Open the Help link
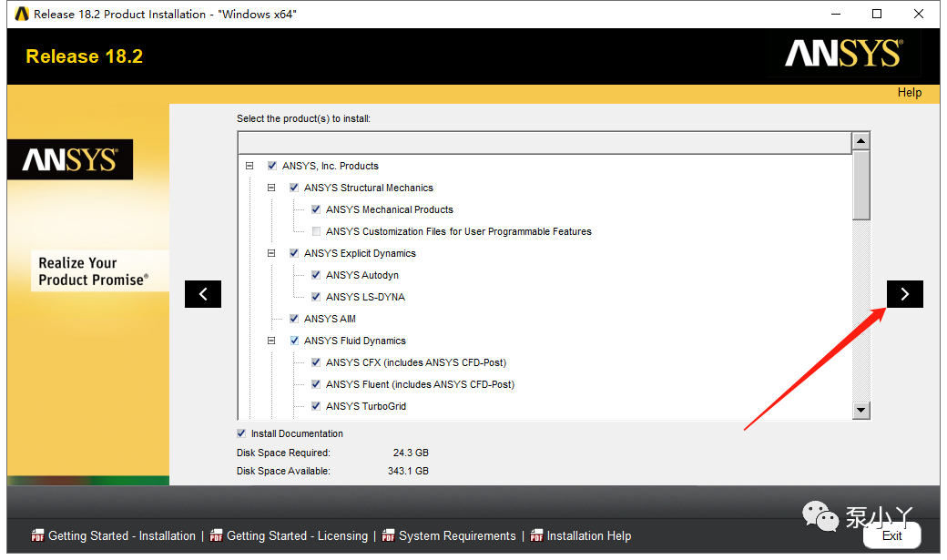 [909, 93]
